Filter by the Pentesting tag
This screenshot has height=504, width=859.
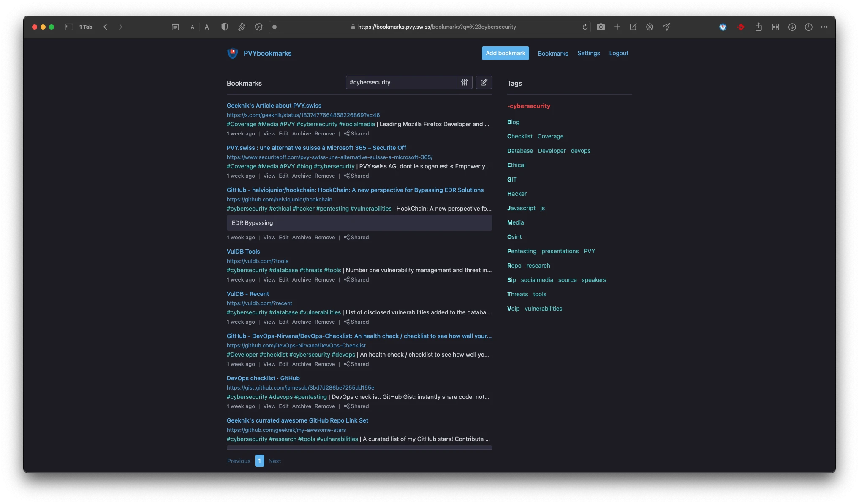pyautogui.click(x=522, y=251)
